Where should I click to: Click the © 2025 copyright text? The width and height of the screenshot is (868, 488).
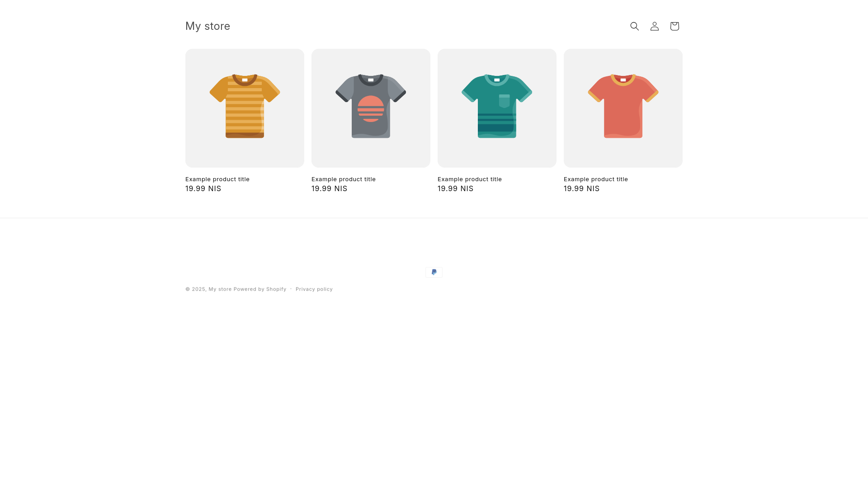pos(196,289)
